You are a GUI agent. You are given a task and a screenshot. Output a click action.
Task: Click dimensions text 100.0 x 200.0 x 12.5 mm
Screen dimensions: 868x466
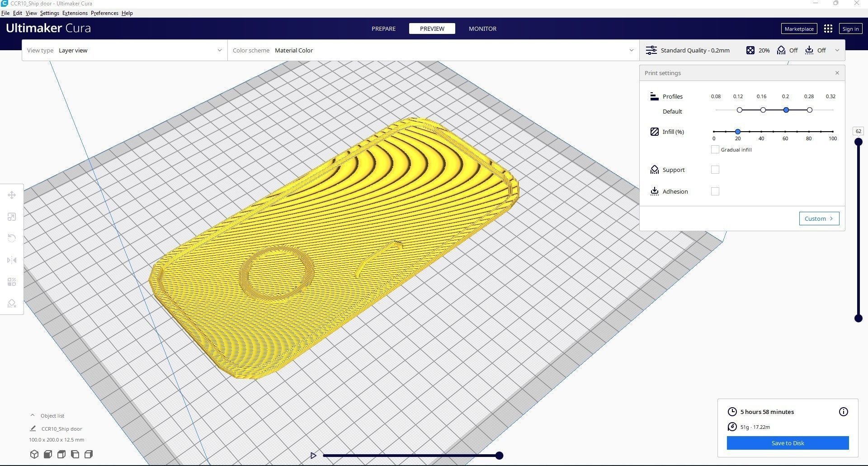(57, 439)
